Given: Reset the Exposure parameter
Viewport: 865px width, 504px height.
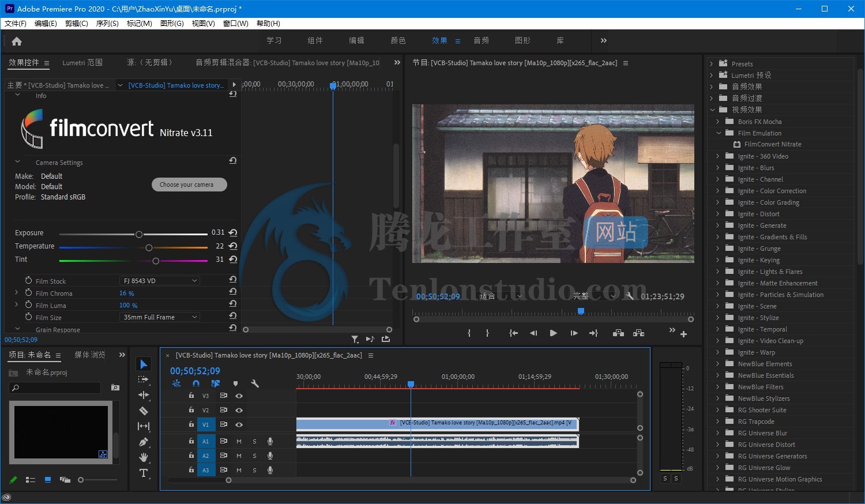Looking at the screenshot, I should click(x=233, y=232).
